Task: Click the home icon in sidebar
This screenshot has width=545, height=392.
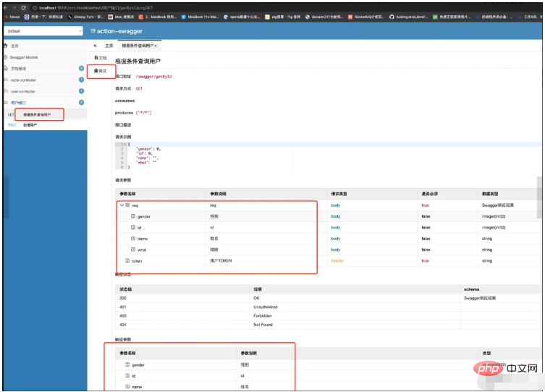Action: pyautogui.click(x=6, y=46)
